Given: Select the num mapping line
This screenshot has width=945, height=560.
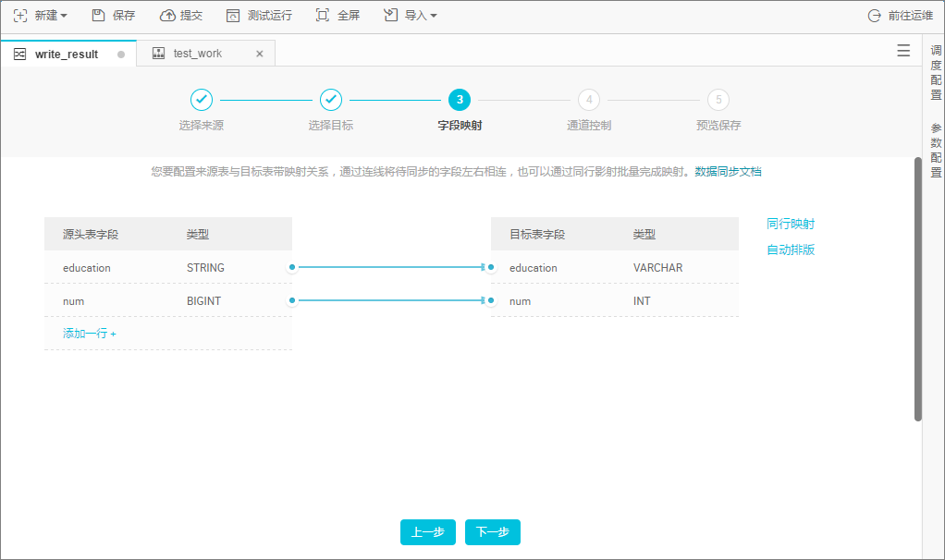Looking at the screenshot, I should pyautogui.click(x=392, y=300).
